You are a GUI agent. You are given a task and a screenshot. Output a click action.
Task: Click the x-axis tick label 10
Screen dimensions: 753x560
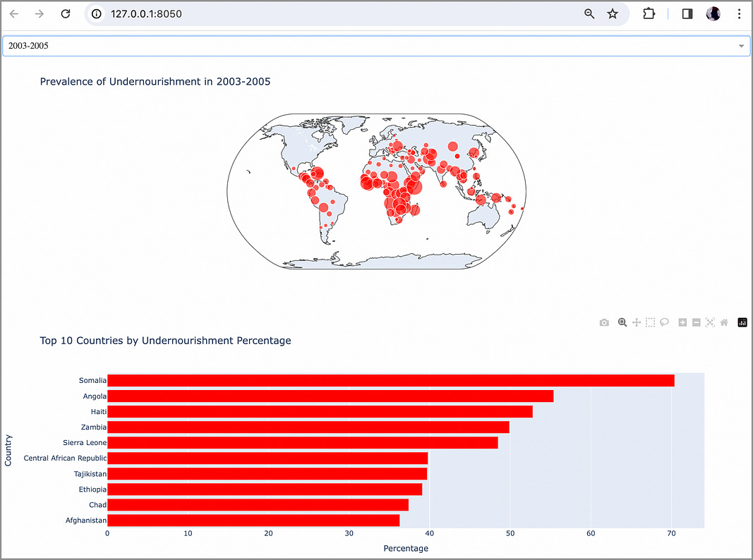(188, 534)
